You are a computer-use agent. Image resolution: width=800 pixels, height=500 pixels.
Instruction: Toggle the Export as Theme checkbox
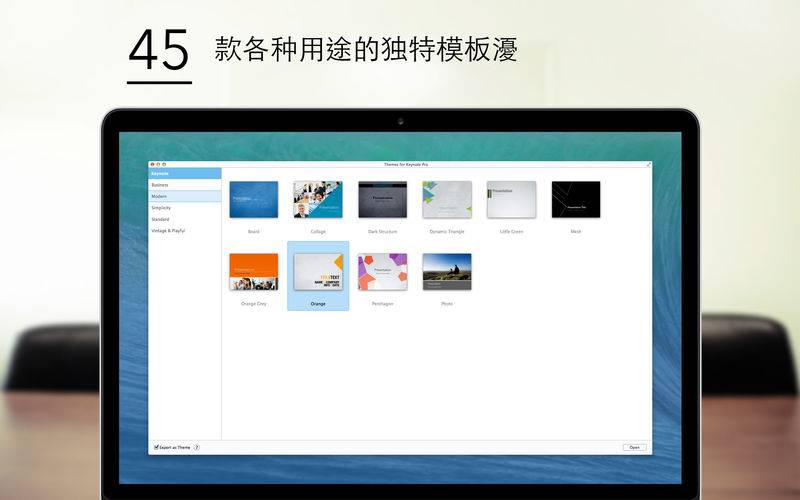pos(157,447)
